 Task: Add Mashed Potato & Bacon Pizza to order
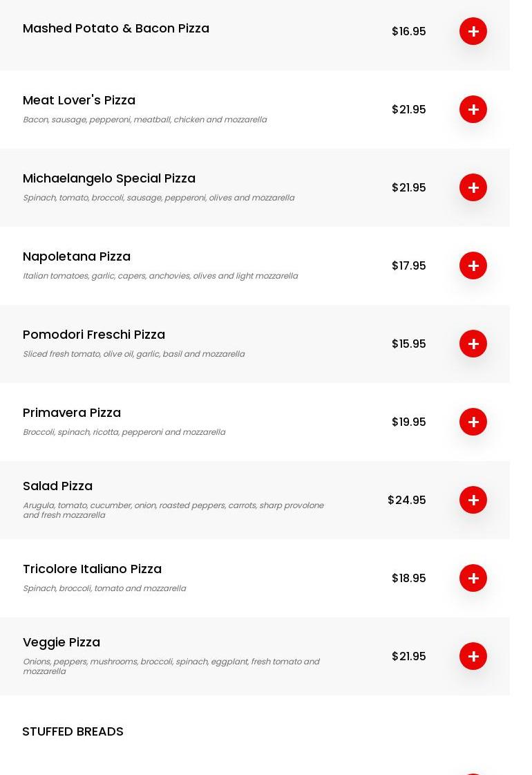(x=473, y=31)
